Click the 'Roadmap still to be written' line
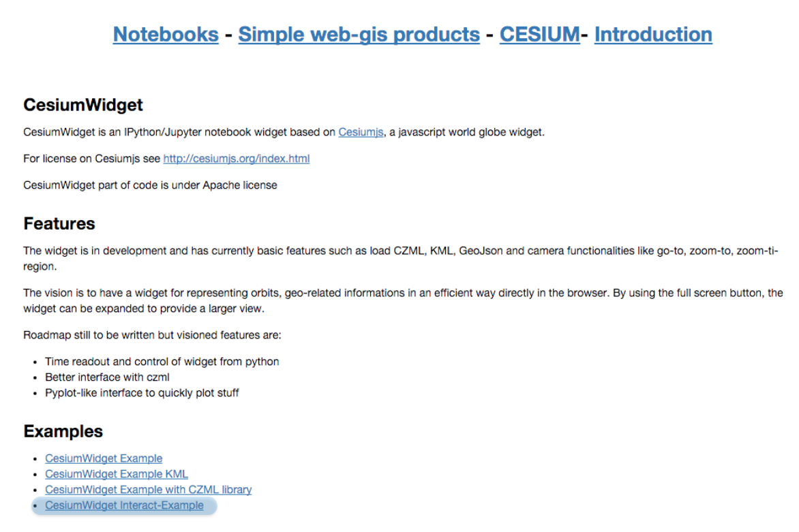Image resolution: width=799 pixels, height=532 pixels. (152, 335)
